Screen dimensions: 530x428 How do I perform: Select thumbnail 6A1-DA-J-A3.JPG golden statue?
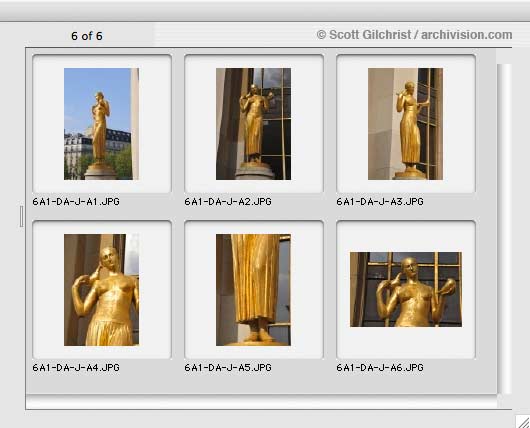(x=405, y=124)
